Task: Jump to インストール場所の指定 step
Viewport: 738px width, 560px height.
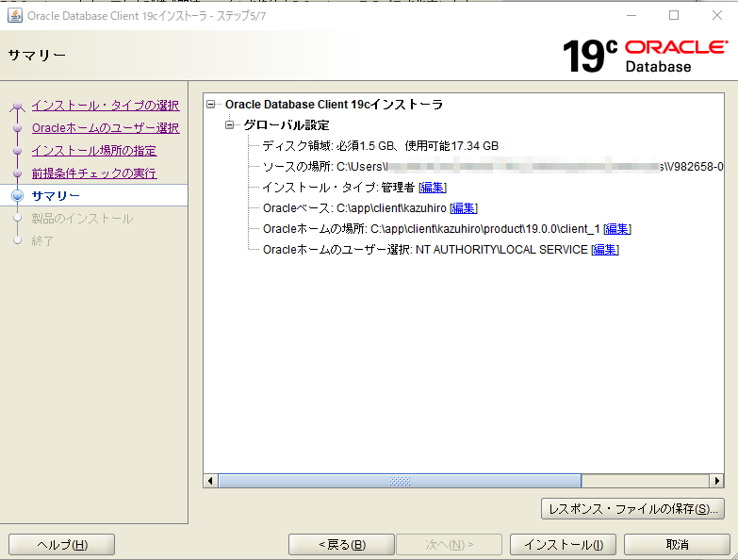Action: (x=93, y=151)
